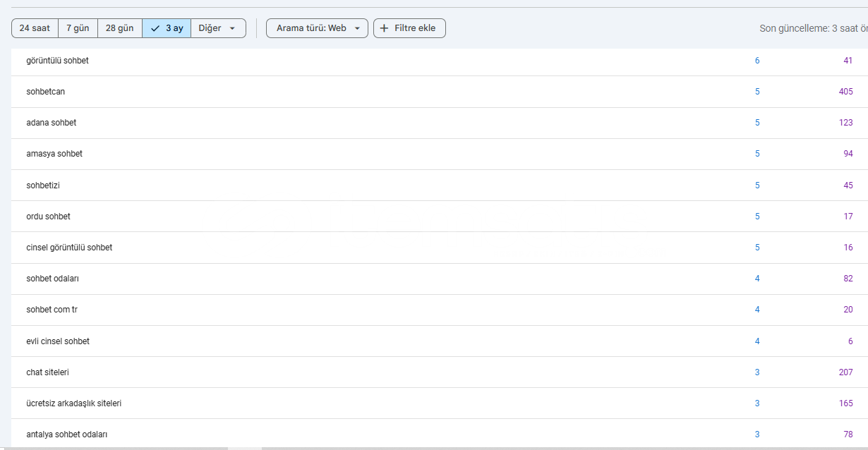Click the ordu sohbet query row
This screenshot has height=450, width=868.
coord(440,217)
